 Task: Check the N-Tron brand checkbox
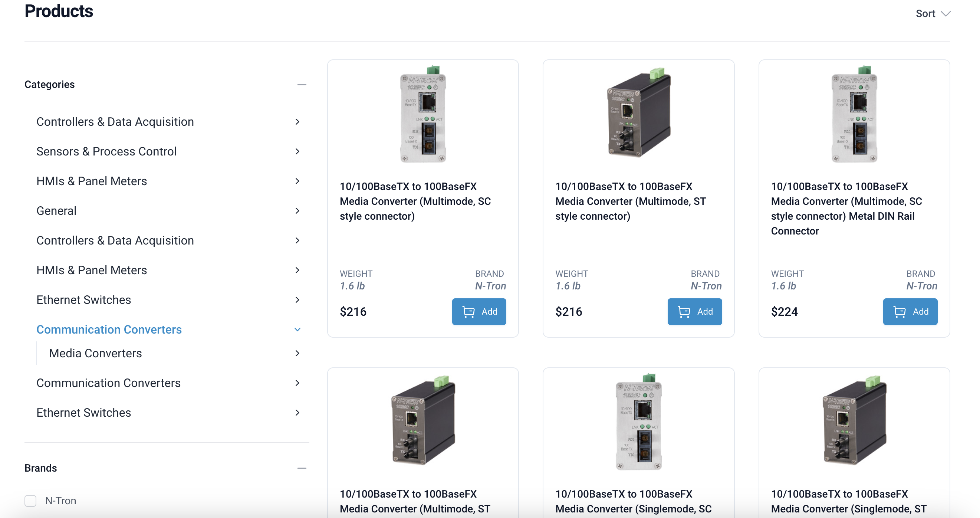coord(30,501)
